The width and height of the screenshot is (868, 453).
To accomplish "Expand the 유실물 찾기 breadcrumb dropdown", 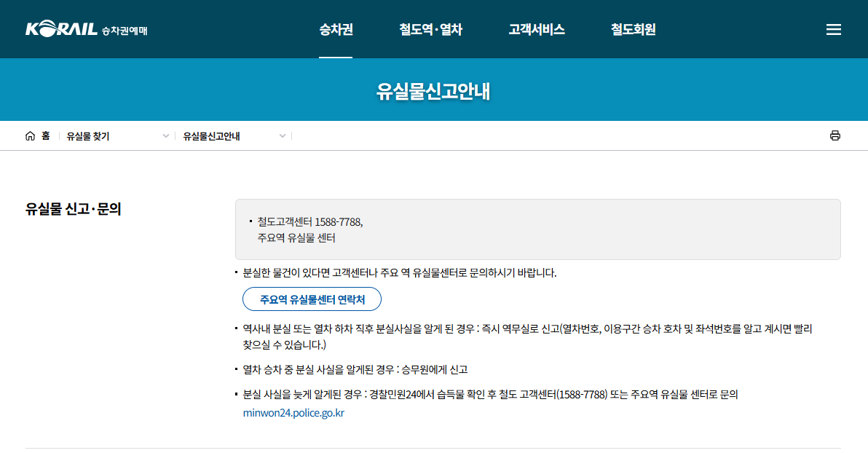I will [117, 136].
